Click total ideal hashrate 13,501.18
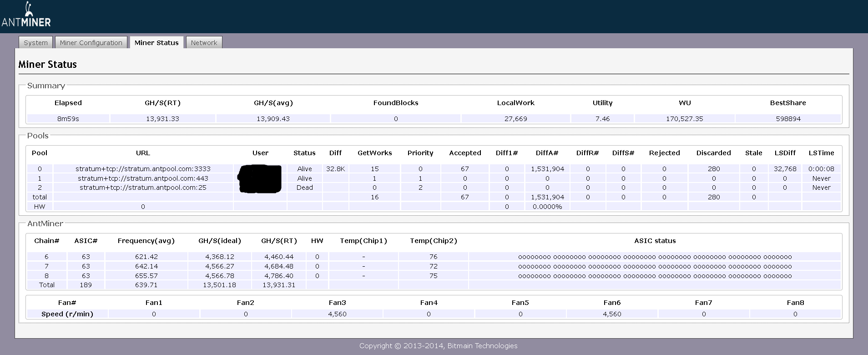Image resolution: width=868 pixels, height=355 pixels. coord(220,285)
